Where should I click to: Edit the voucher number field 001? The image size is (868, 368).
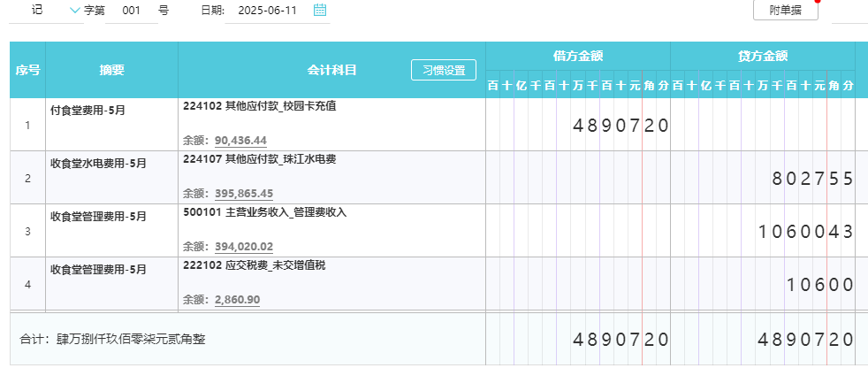pos(131,11)
